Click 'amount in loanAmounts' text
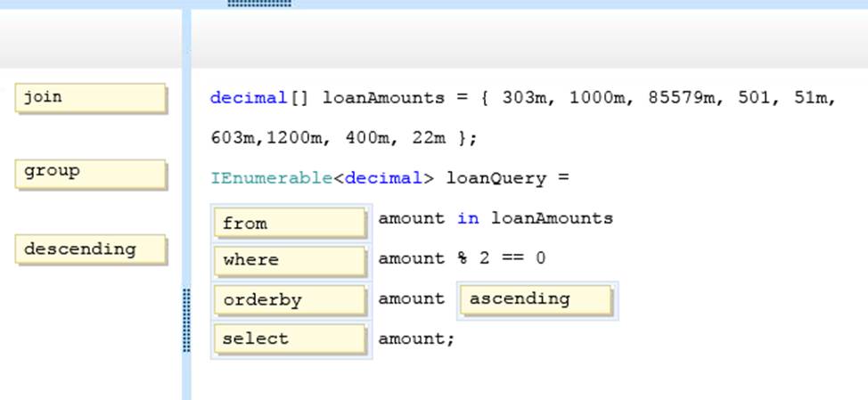The width and height of the screenshot is (868, 400). (495, 218)
